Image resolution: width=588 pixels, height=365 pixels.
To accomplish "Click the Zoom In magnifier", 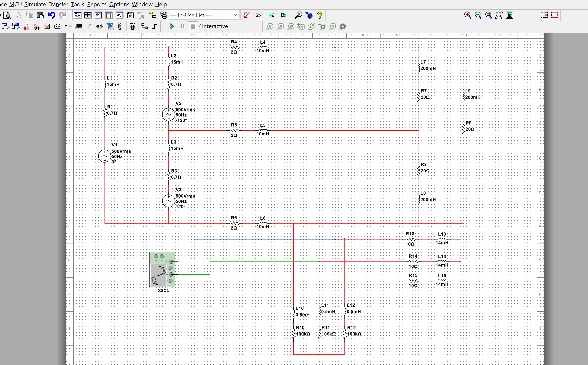I will [468, 15].
